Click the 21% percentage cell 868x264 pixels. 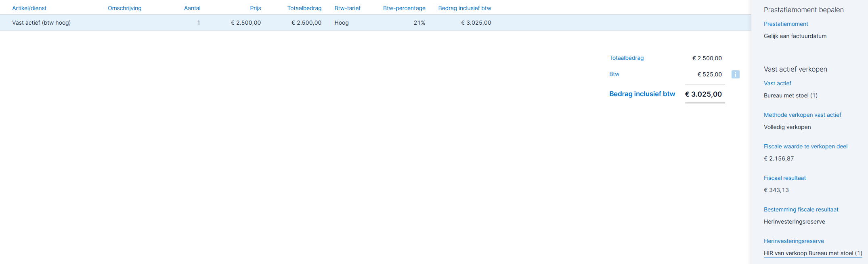tap(419, 23)
